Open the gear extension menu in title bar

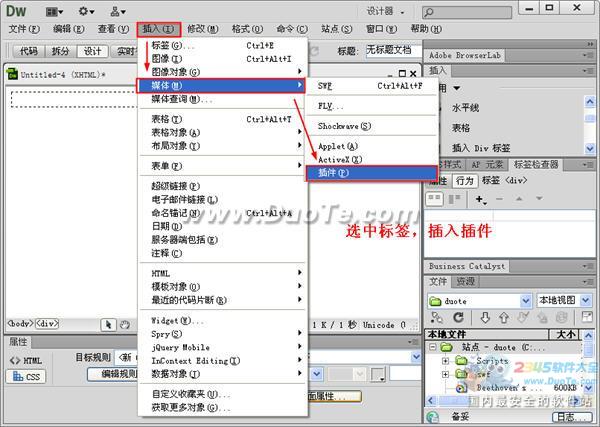pos(86,12)
